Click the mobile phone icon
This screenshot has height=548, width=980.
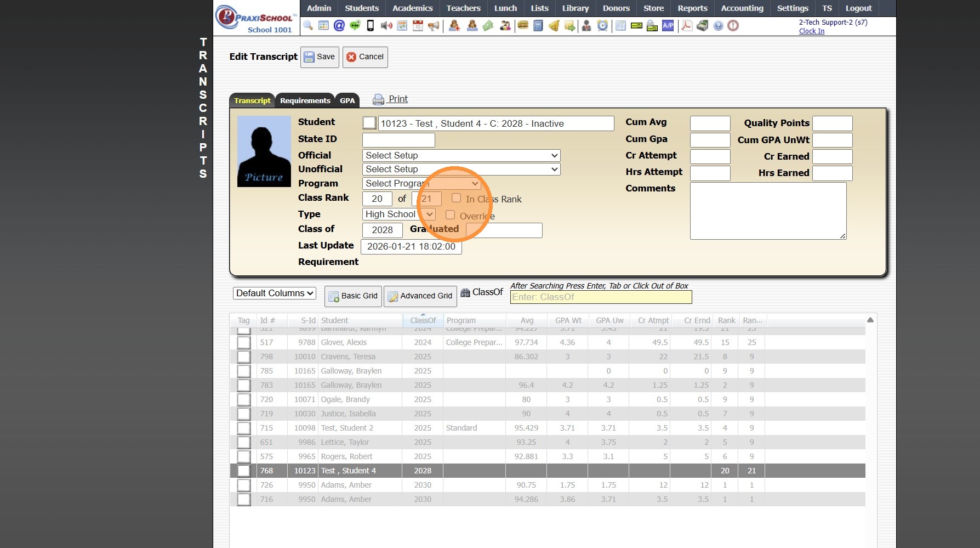[371, 26]
